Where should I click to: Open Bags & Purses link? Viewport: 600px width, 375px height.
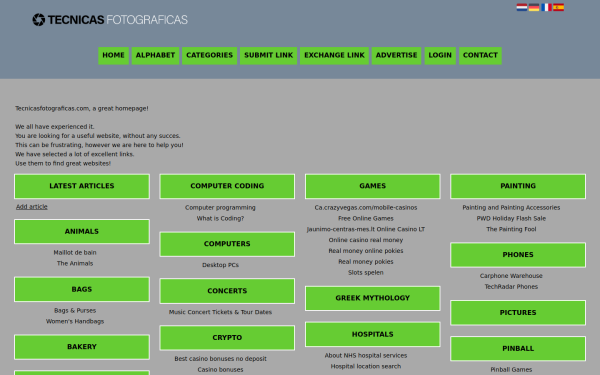tap(75, 310)
